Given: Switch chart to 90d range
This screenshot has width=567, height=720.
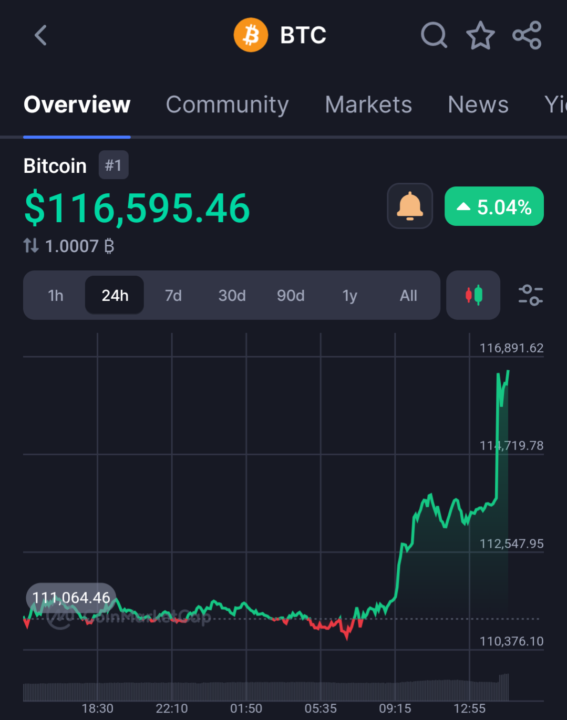Looking at the screenshot, I should point(291,295).
